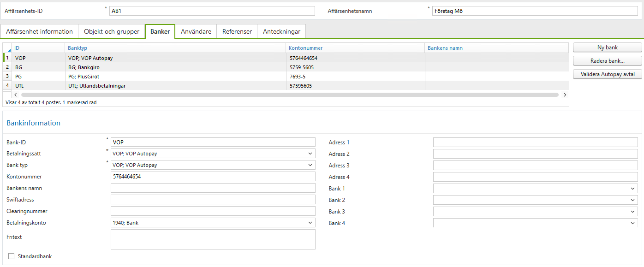
Task: Open the Referenser tab
Action: (237, 31)
